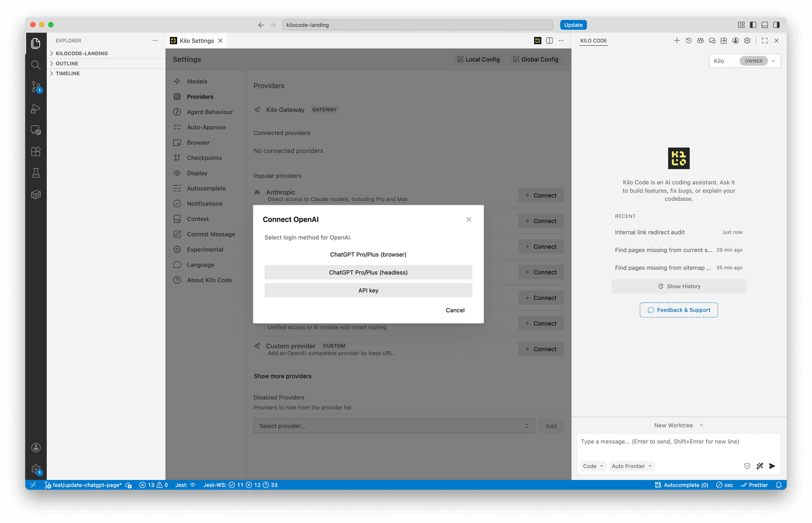Open the Models settings section
812x523 pixels.
click(197, 81)
